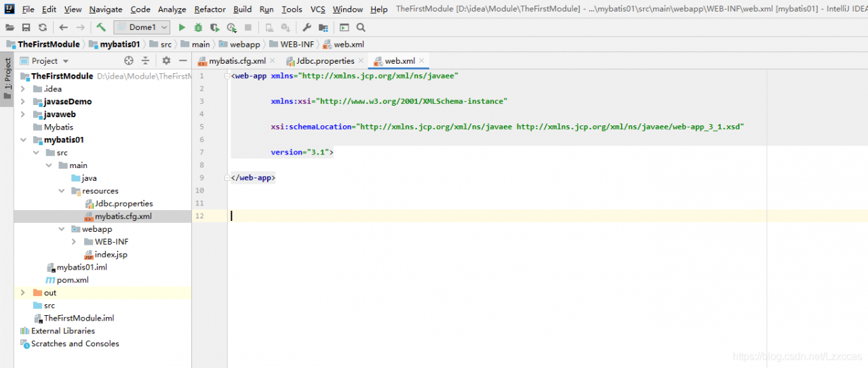Expand the .idea folder
The height and width of the screenshot is (368, 868).
(x=23, y=89)
